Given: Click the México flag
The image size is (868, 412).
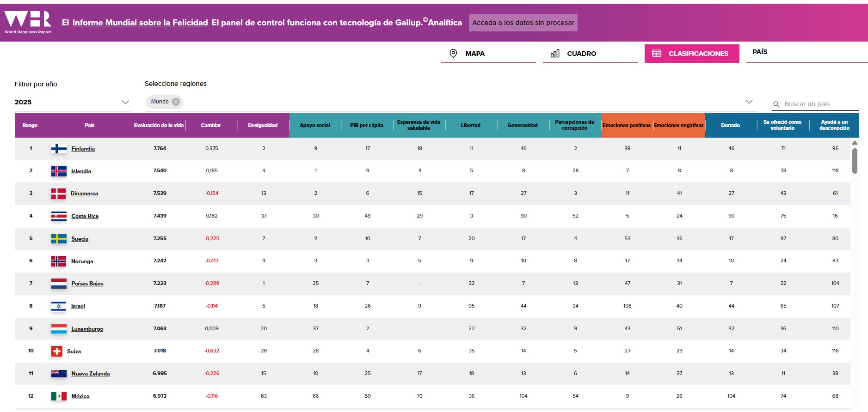Looking at the screenshot, I should pos(59,396).
